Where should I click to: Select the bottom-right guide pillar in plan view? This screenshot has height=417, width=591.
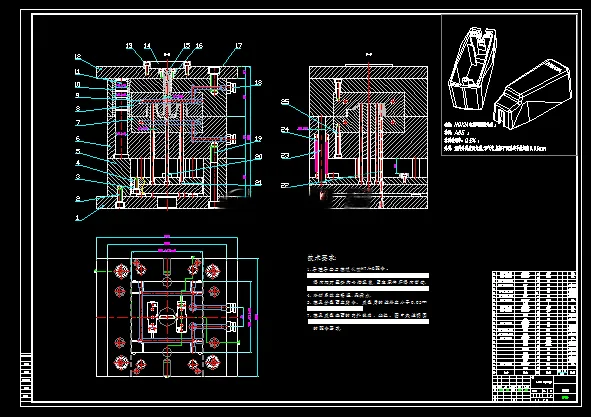[213, 362]
